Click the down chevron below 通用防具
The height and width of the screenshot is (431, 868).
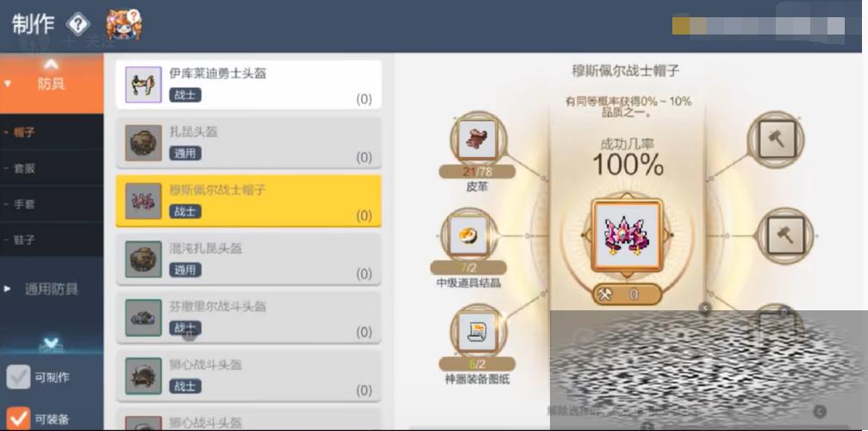pyautogui.click(x=51, y=340)
